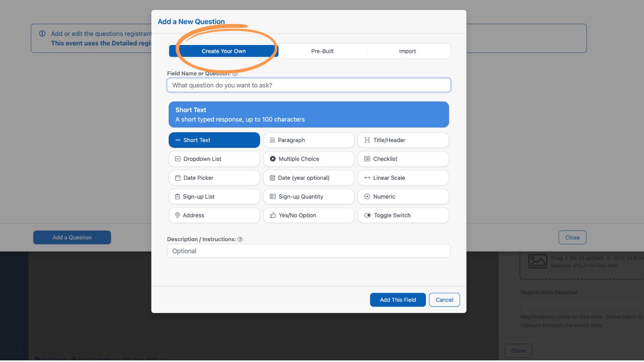Screen dimensions: 644x362
Task: Click Add This Field button
Action: click(x=398, y=300)
